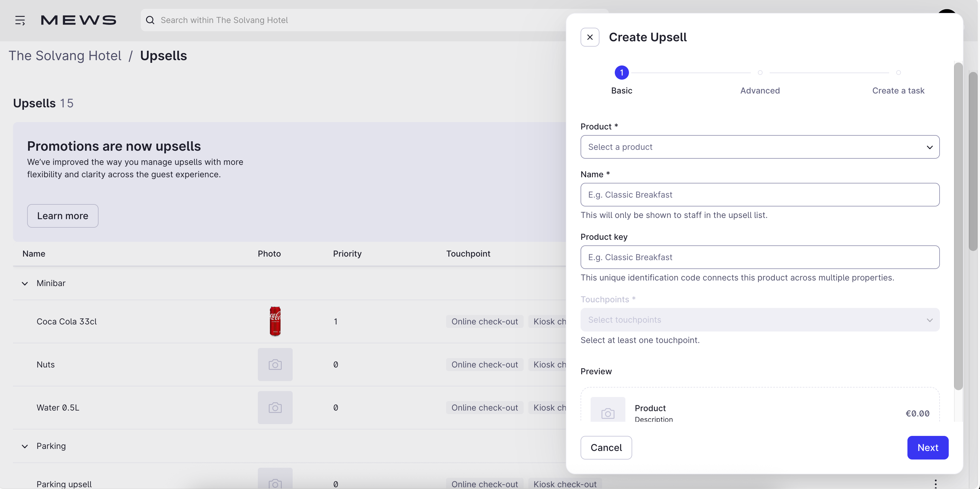Click the Nuts photo placeholder
The image size is (980, 489).
(275, 364)
